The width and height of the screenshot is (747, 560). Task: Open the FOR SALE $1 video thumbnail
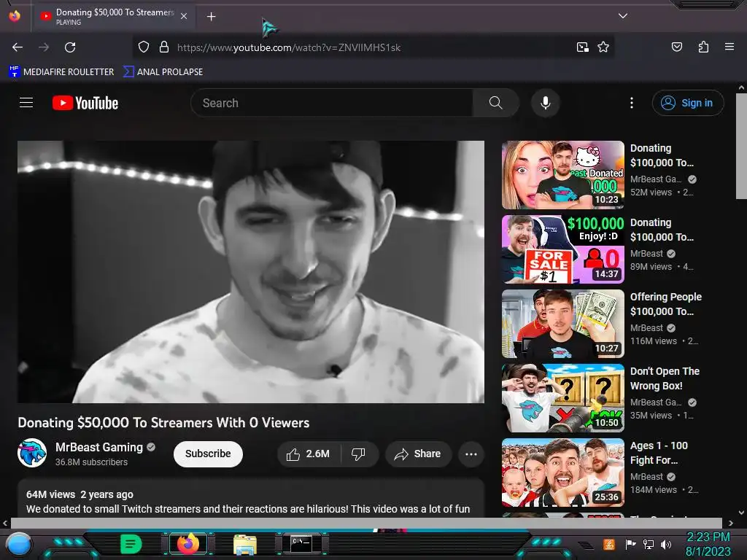(562, 249)
